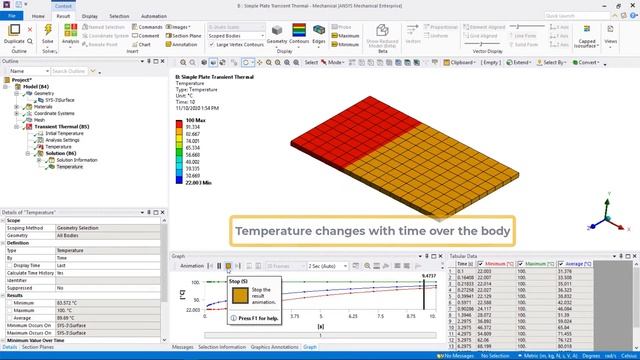640x360 pixels.
Task: Insert a Chart from ribbon
Action: tap(141, 44)
